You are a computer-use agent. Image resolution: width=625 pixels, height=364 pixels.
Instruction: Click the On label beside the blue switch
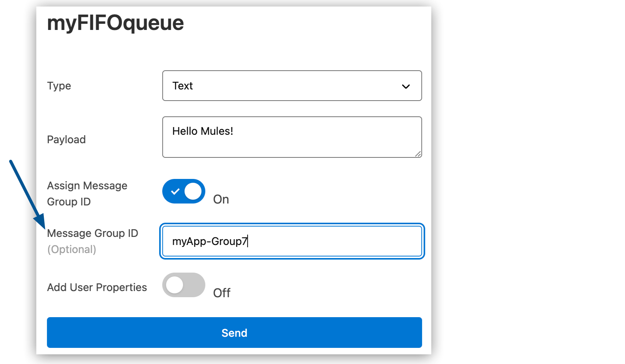pyautogui.click(x=221, y=199)
